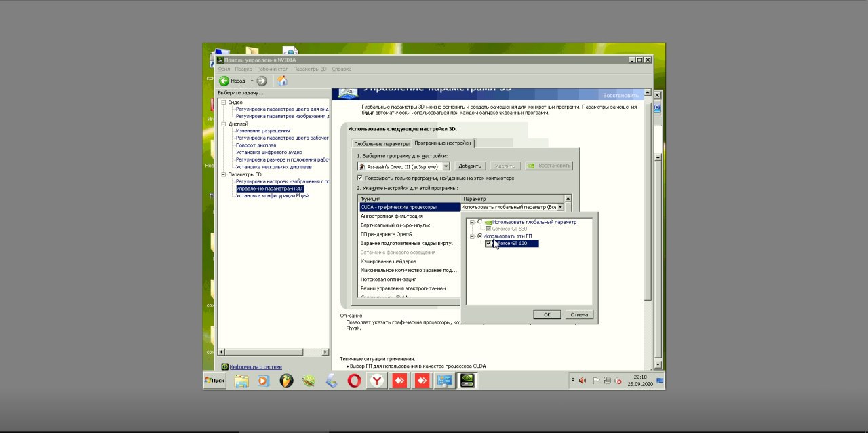Open the Рабочий стол menu
Image resolution: width=868 pixels, height=433 pixels.
273,69
